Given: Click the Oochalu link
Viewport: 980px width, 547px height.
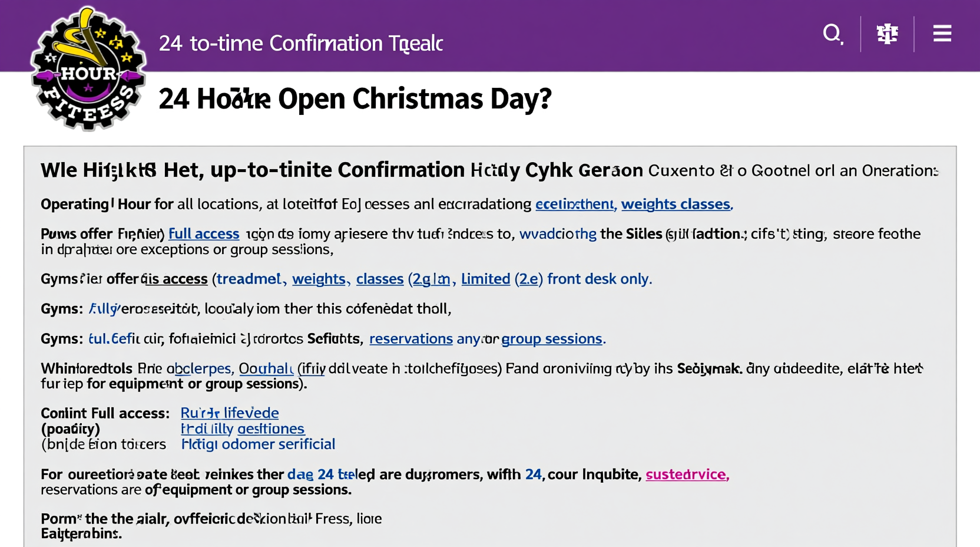Looking at the screenshot, I should pos(266,368).
